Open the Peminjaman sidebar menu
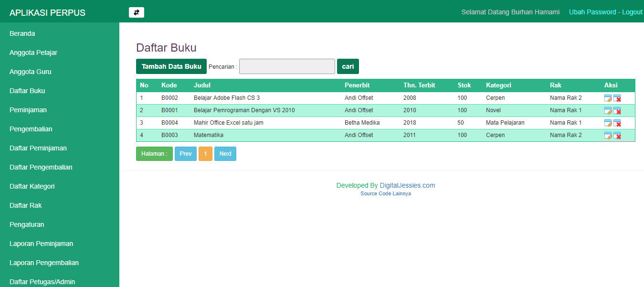This screenshot has width=644, height=287. (28, 110)
